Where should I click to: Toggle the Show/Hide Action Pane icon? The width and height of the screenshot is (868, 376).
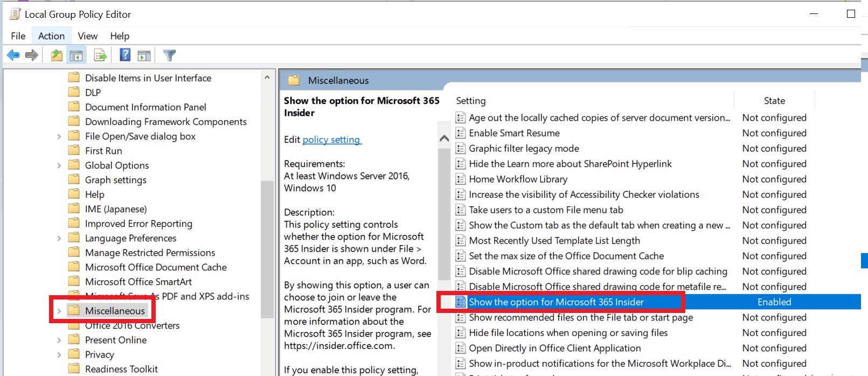tap(144, 55)
